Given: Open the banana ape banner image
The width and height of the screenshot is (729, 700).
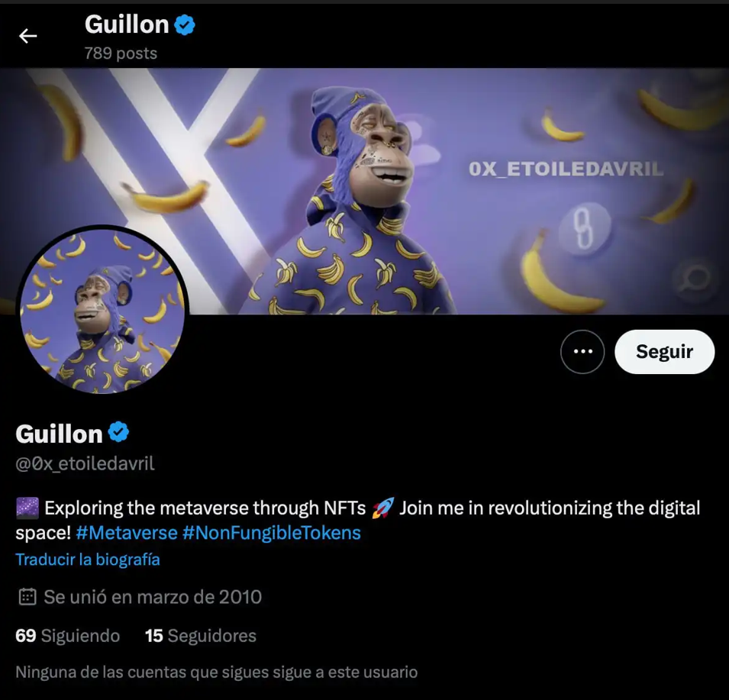Looking at the screenshot, I should click(x=365, y=191).
